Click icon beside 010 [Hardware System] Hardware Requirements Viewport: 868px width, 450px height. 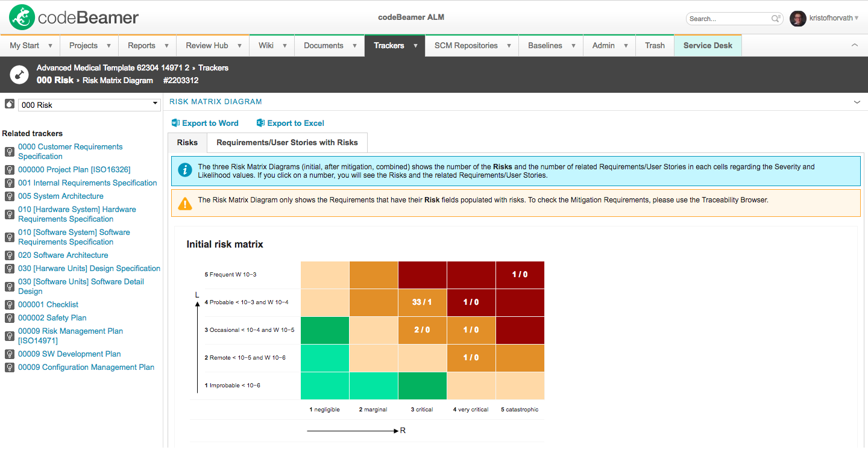(9, 214)
